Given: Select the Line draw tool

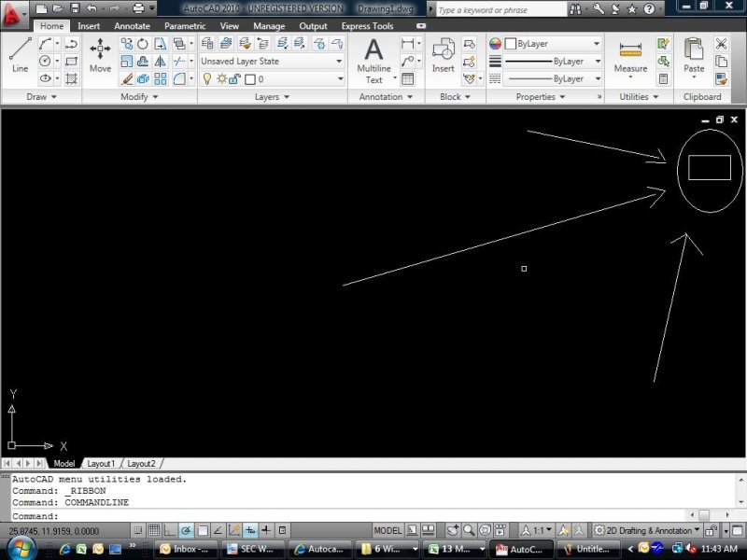Looking at the screenshot, I should click(x=20, y=55).
